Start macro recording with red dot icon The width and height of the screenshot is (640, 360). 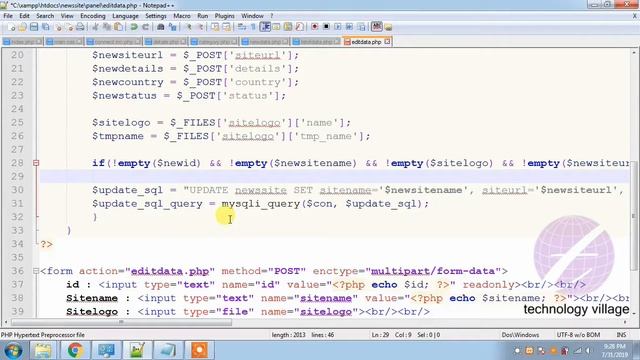(x=314, y=27)
